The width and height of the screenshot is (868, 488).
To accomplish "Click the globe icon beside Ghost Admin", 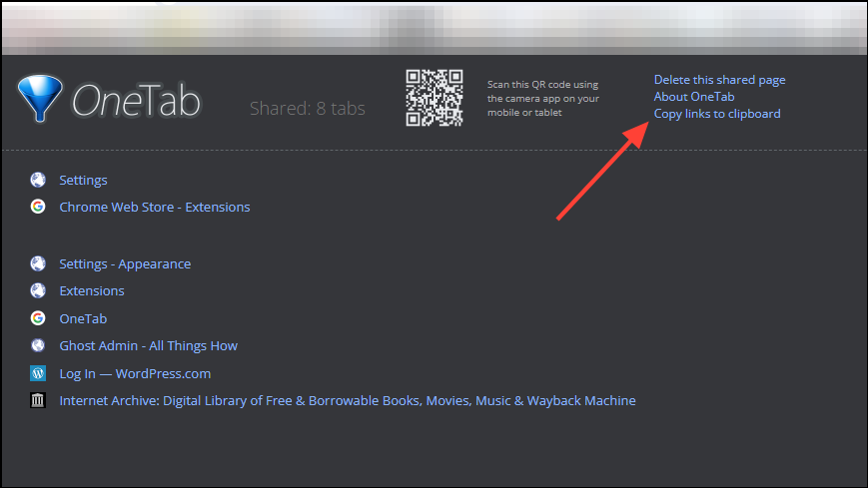I will tap(38, 345).
